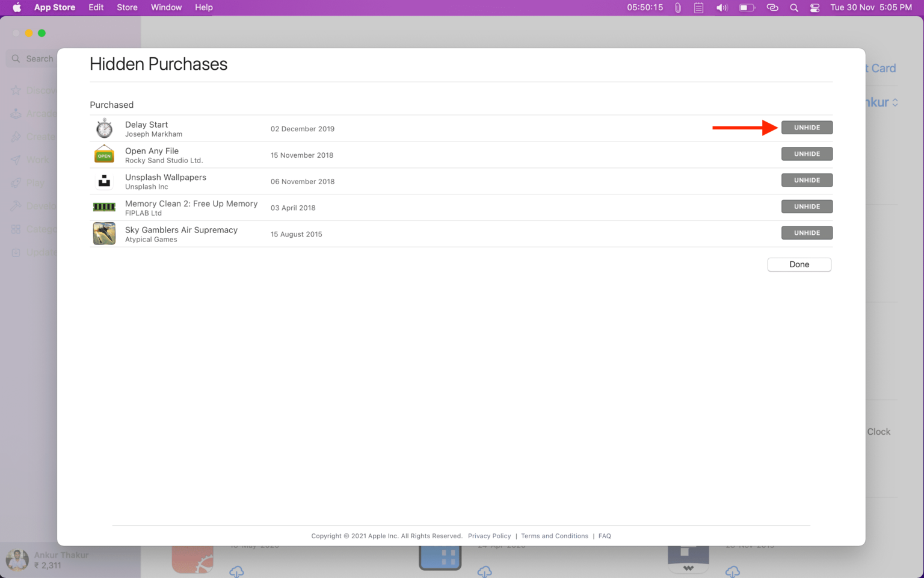
Task: Select the Open Any File title
Action: [152, 151]
